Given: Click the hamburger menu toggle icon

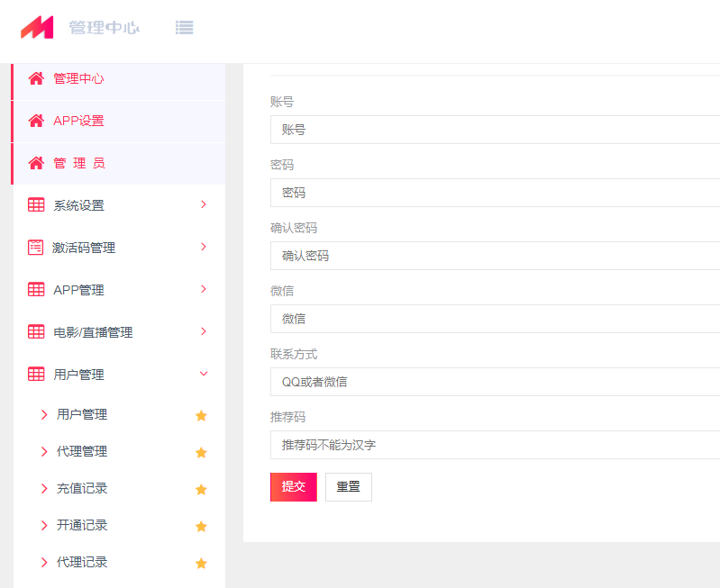Looking at the screenshot, I should [184, 28].
